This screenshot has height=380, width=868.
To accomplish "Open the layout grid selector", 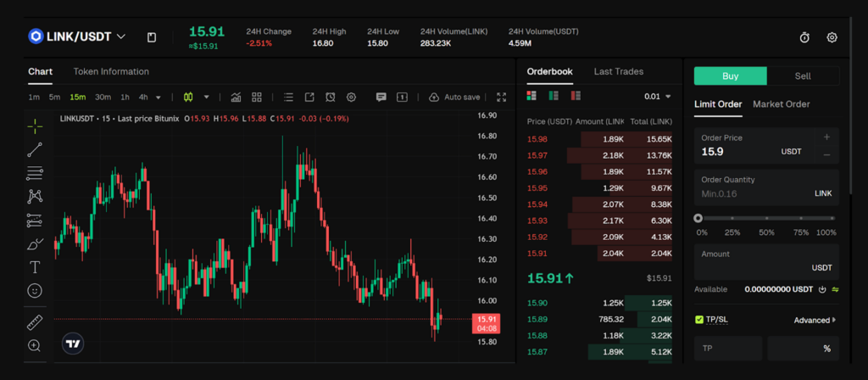I will coord(256,97).
